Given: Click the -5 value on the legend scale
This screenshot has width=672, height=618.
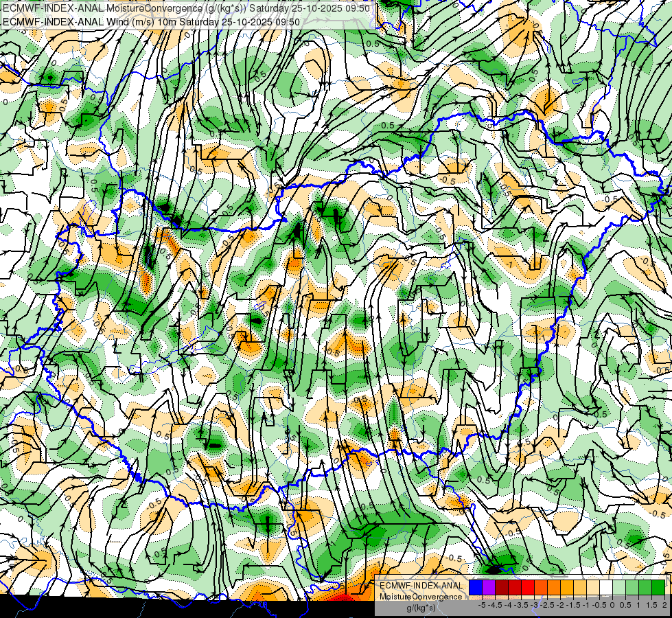Looking at the screenshot, I should coord(482,605).
